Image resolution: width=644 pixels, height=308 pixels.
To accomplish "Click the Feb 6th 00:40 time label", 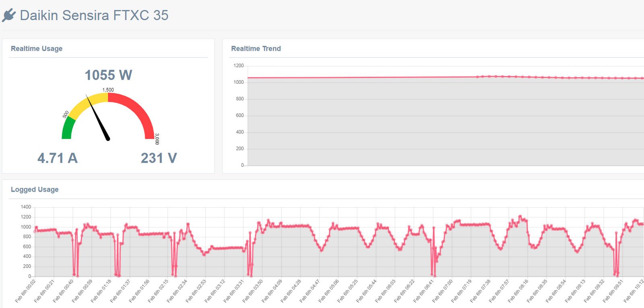I will (x=63, y=291).
